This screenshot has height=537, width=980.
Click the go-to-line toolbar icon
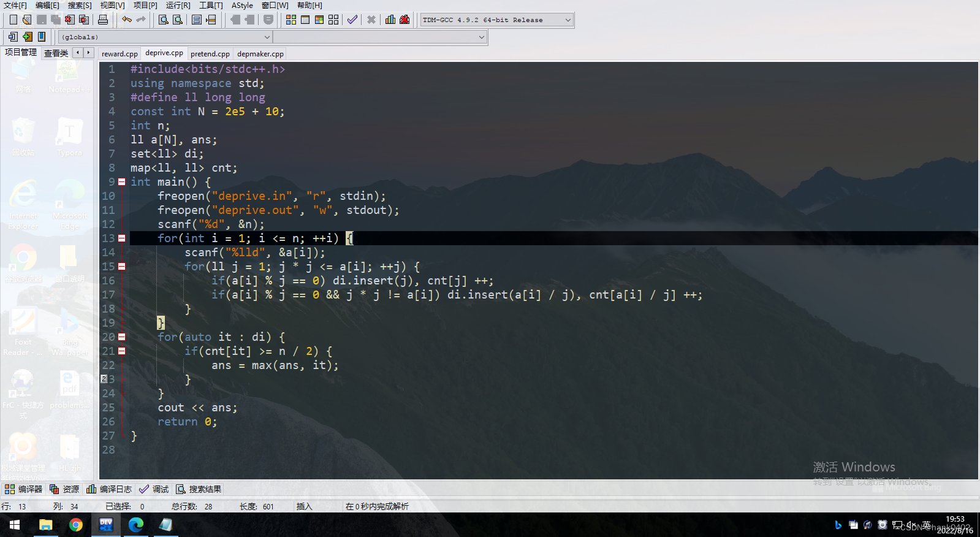click(211, 20)
